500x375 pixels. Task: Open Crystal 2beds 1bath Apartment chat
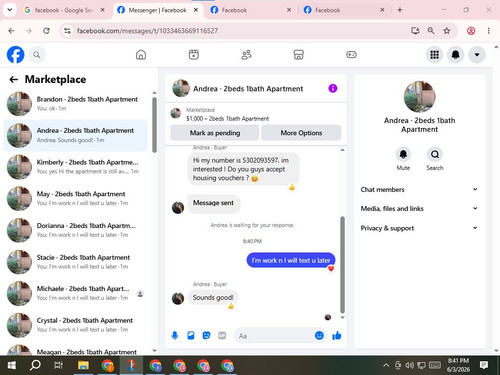pos(76,325)
